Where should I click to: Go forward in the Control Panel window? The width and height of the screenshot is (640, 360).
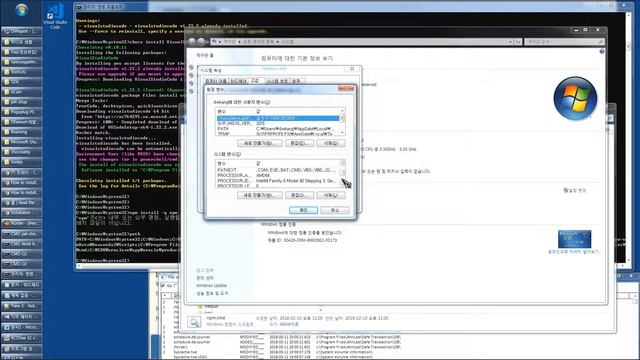click(202, 42)
